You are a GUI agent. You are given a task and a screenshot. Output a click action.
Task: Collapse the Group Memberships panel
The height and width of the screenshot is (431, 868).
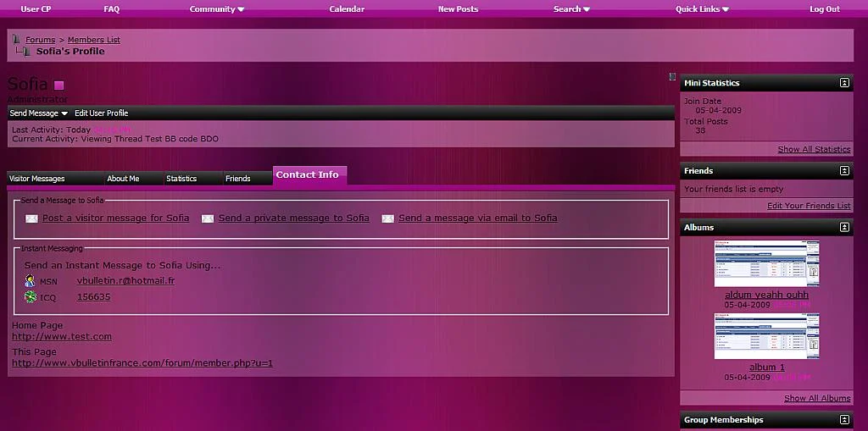click(844, 420)
